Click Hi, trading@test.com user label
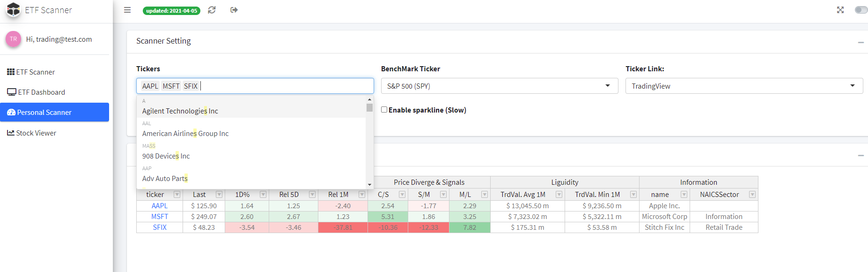The width and height of the screenshot is (868, 272). tap(59, 39)
